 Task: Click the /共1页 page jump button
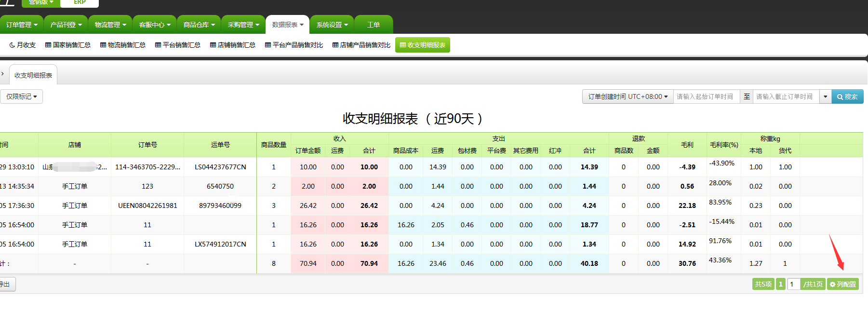coord(813,284)
